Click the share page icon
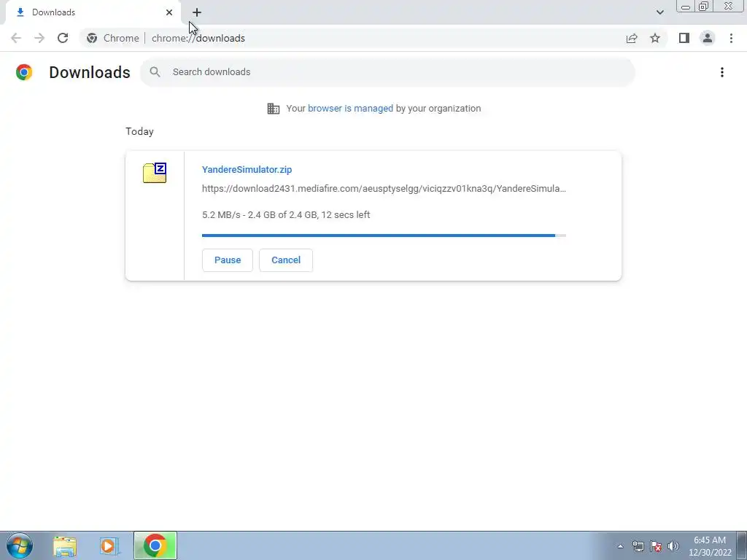 tap(632, 38)
